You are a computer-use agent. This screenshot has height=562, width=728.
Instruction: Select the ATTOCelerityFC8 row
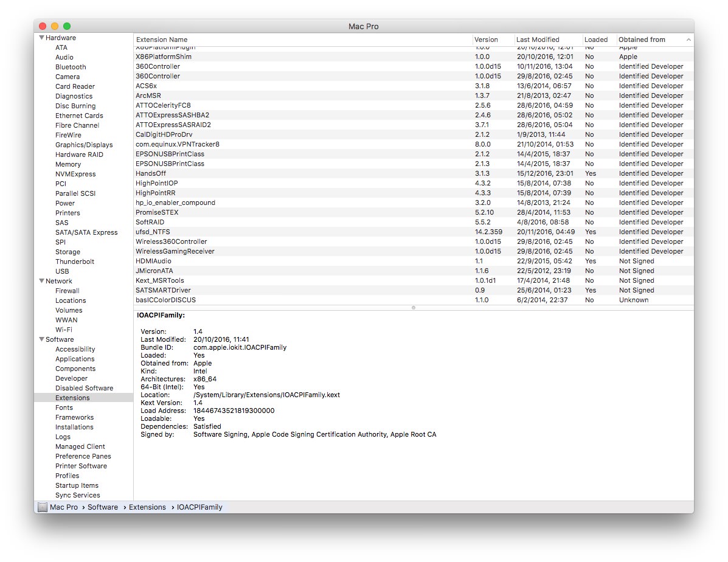point(414,105)
